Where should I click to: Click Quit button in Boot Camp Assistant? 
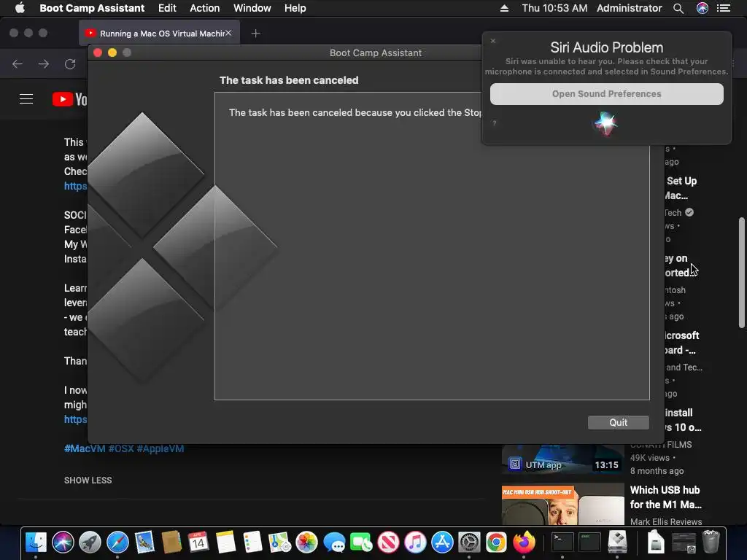[618, 422]
